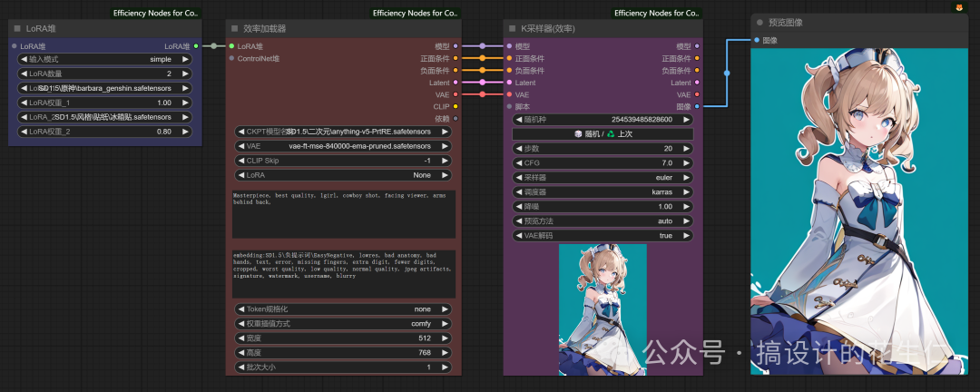The width and height of the screenshot is (980, 392).
Task: Click the LoRA堆 input port on 效率加载器
Action: coord(231,45)
